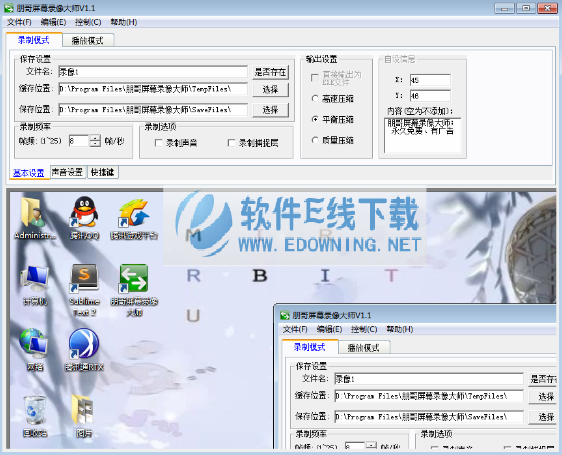Open the RTX desktop icon
Image resolution: width=562 pixels, height=455 pixels.
(x=84, y=350)
